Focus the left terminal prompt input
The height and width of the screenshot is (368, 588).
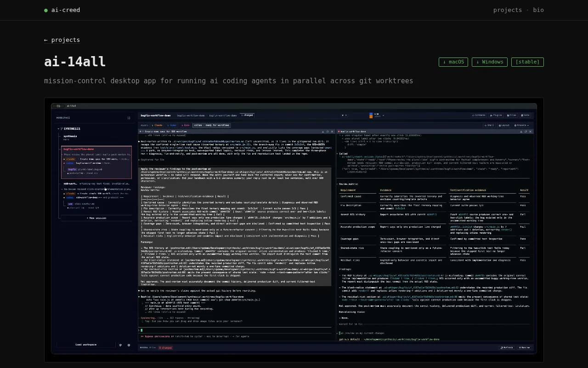click(x=235, y=330)
